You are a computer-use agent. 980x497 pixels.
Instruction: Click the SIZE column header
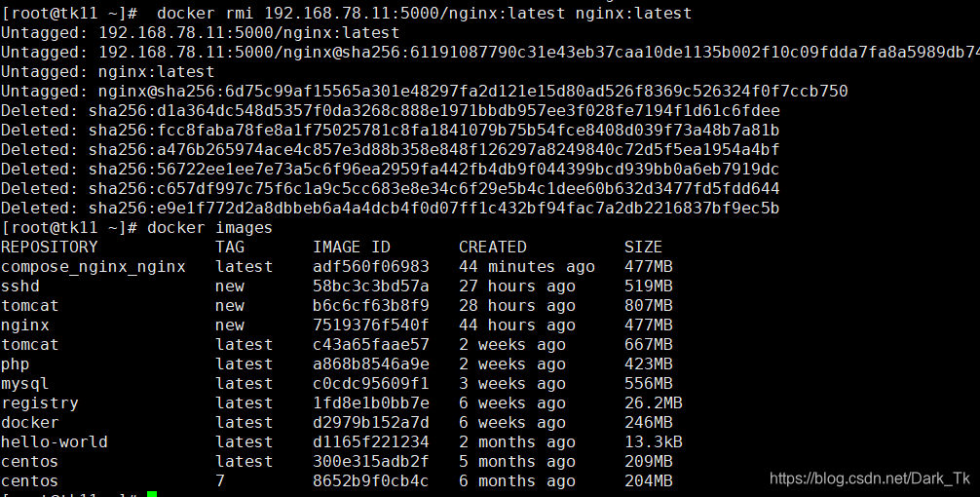643,247
